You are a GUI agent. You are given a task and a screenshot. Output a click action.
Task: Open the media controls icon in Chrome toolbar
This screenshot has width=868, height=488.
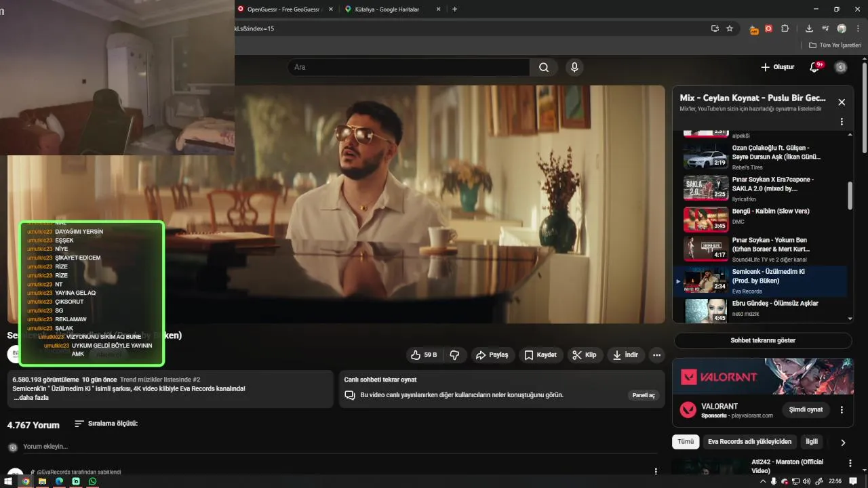coord(825,28)
